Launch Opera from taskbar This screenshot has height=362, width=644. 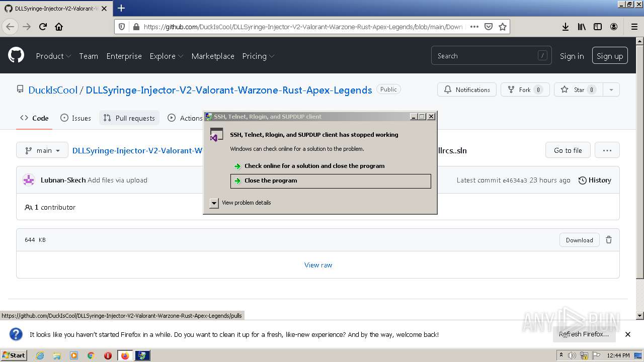click(x=108, y=355)
